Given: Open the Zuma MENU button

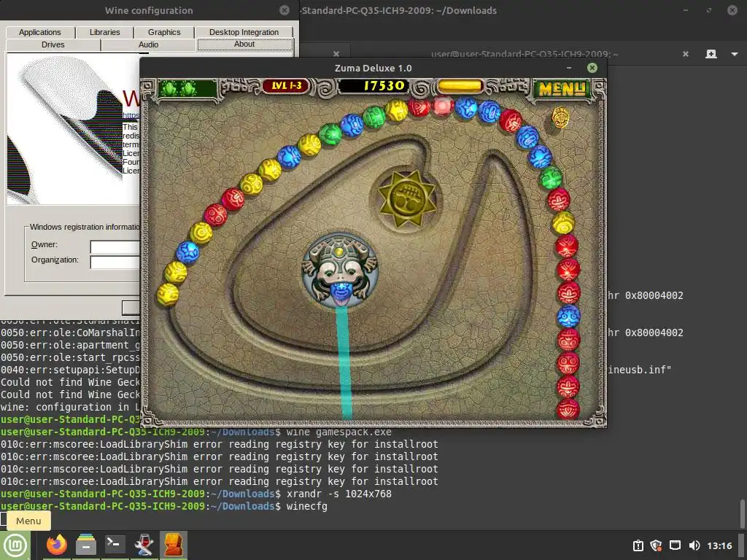Looking at the screenshot, I should [x=562, y=89].
